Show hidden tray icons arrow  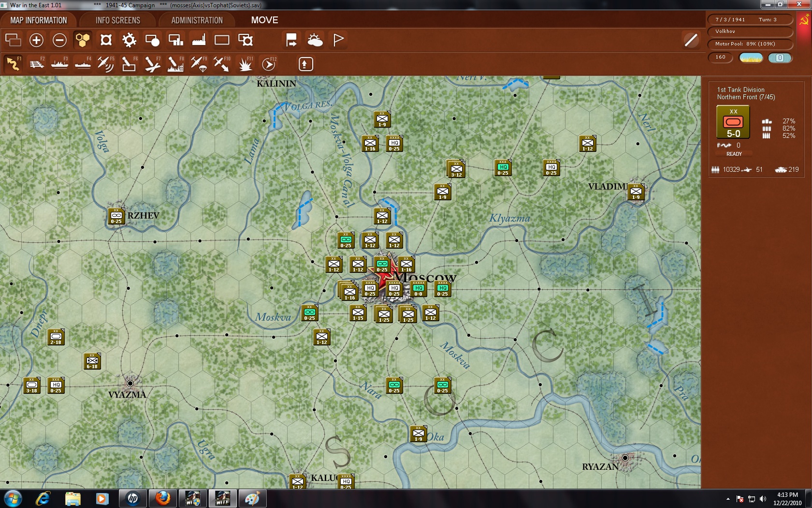point(728,499)
